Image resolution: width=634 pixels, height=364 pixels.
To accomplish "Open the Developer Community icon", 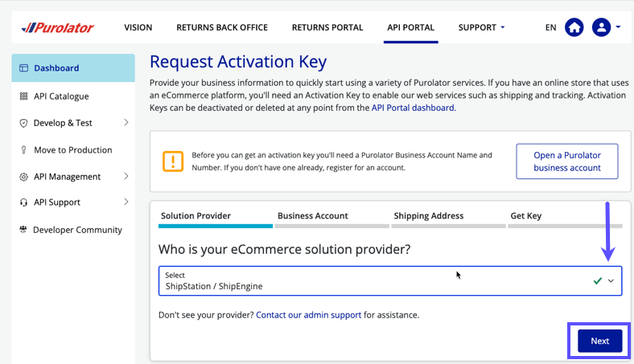I will click(23, 230).
